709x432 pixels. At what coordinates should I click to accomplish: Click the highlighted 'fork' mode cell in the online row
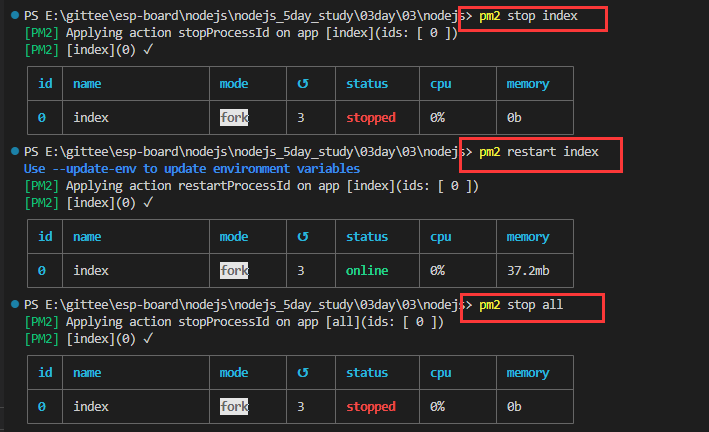click(x=234, y=271)
